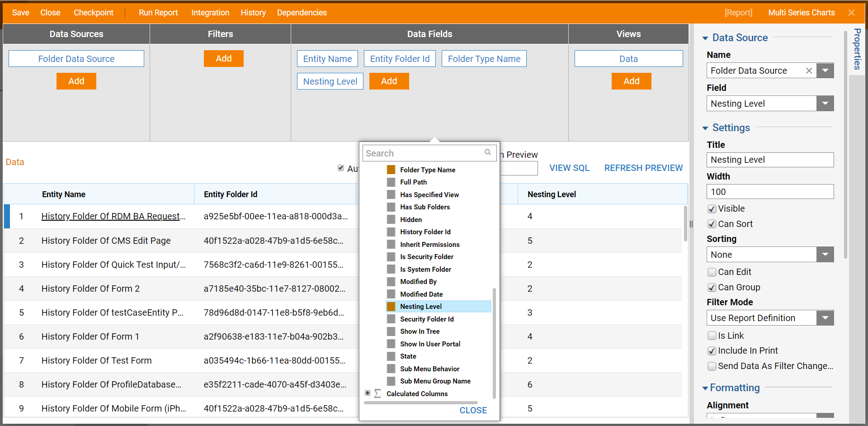Click Save in the top menu
The image size is (868, 426).
pos(20,13)
